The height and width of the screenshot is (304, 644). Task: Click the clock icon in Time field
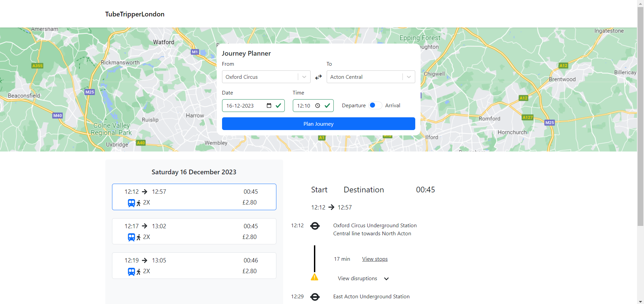tap(317, 106)
